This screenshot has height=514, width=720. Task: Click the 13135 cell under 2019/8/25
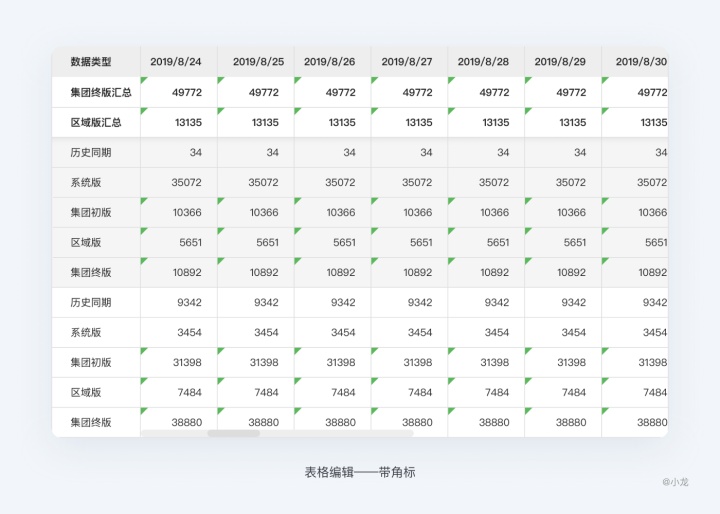pos(256,122)
